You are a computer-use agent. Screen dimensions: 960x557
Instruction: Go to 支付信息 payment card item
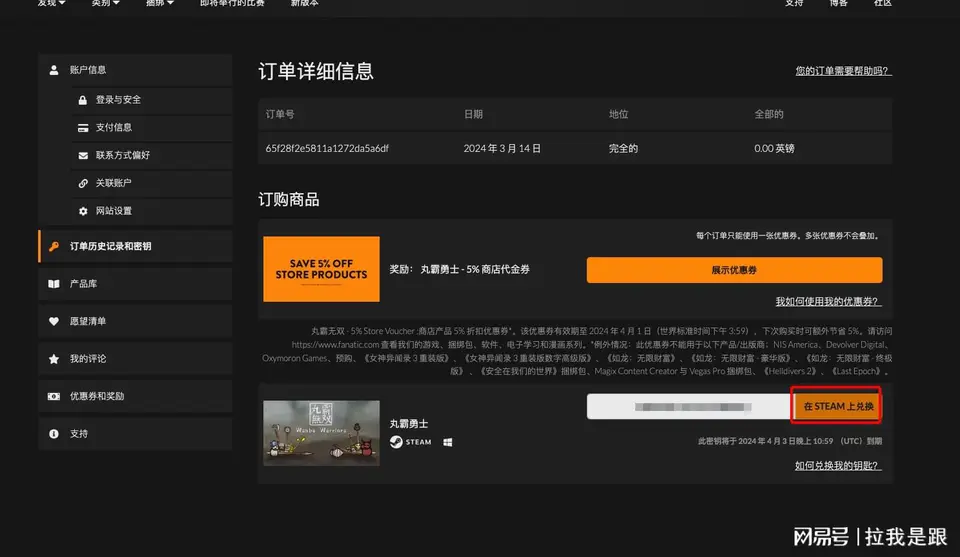click(x=151, y=127)
